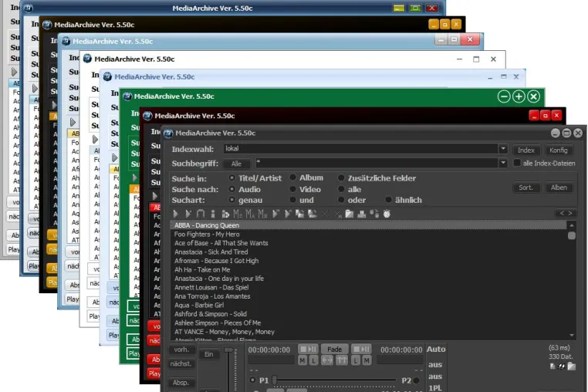588x392 pixels.
Task: Expand the Suchbegriff dropdown arrow
Action: point(503,163)
